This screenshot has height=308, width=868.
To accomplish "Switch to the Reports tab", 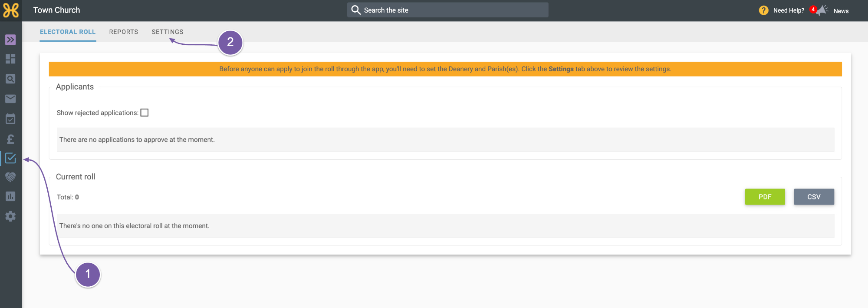I will [124, 32].
